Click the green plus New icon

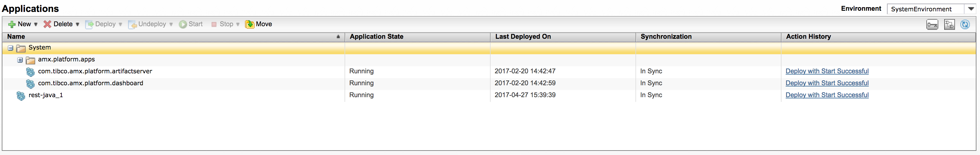point(12,24)
